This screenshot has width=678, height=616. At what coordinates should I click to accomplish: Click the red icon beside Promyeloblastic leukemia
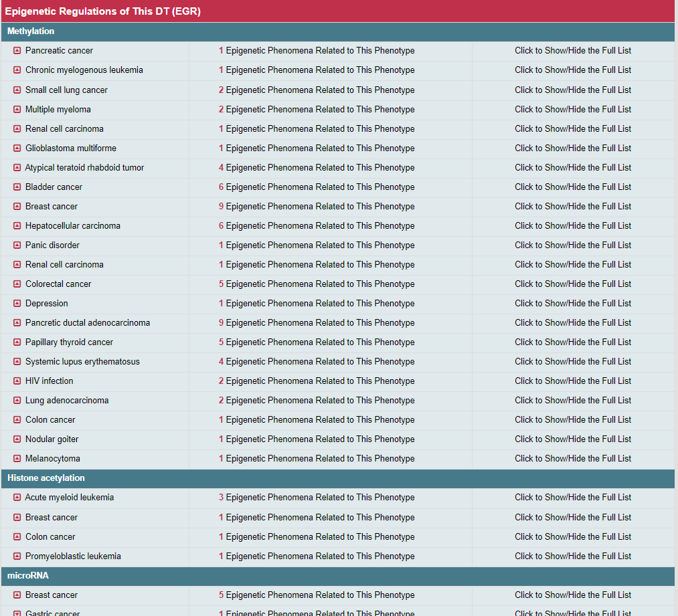tap(17, 556)
